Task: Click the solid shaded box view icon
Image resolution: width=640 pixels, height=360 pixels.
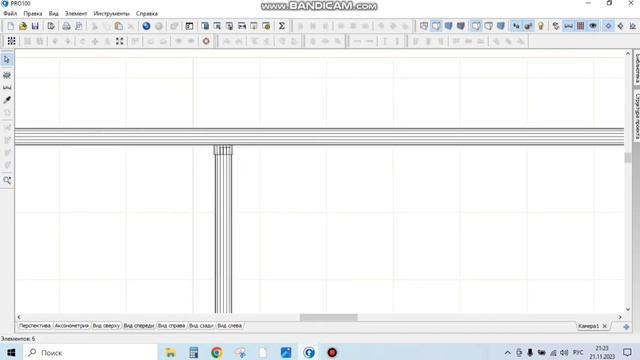Action: pyautogui.click(x=449, y=26)
